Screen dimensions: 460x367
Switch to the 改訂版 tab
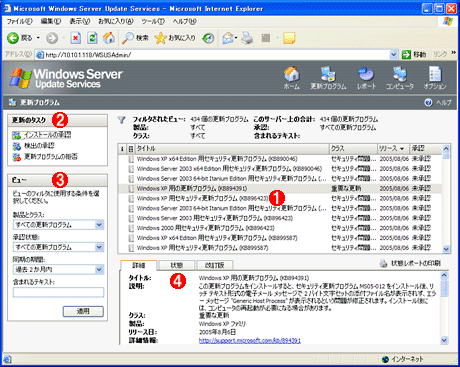coord(215,265)
